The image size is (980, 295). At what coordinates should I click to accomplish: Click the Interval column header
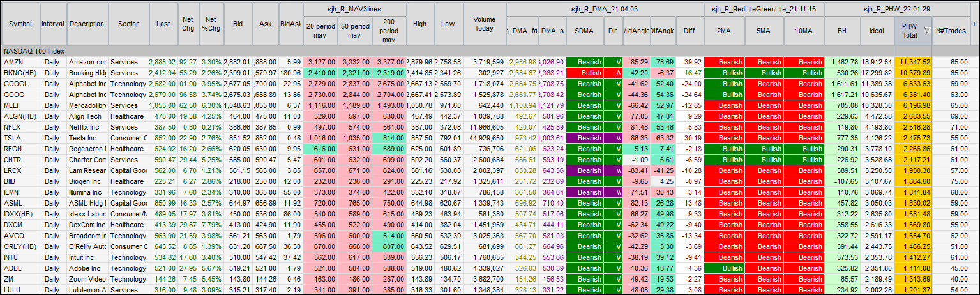point(52,24)
